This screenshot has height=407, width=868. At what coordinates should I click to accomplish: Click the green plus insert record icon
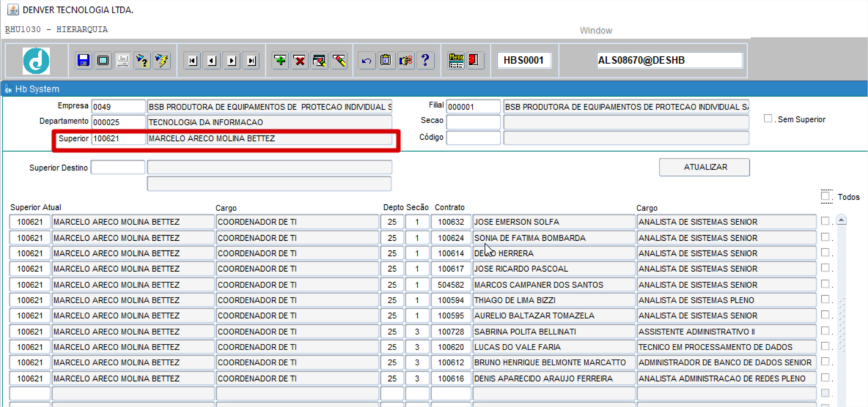(280, 61)
